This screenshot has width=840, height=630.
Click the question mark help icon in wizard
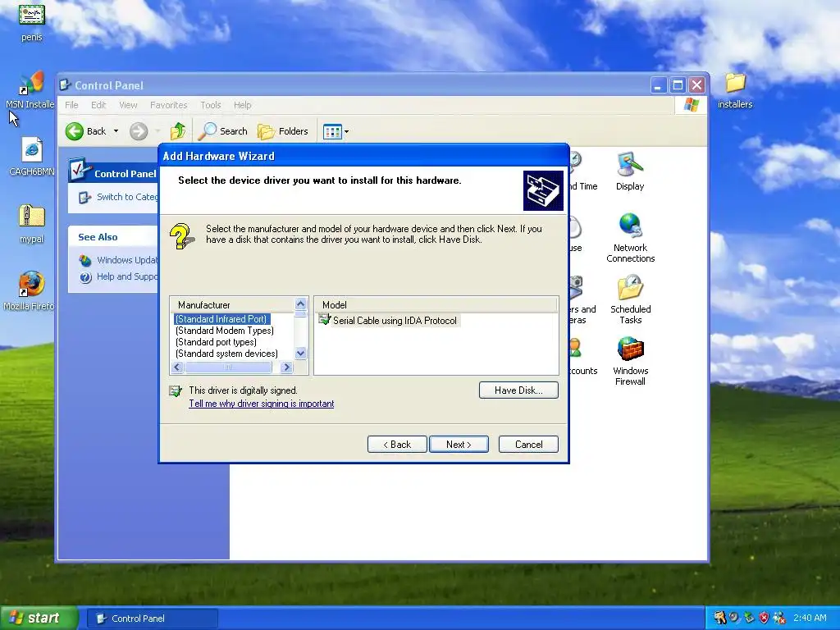[182, 236]
